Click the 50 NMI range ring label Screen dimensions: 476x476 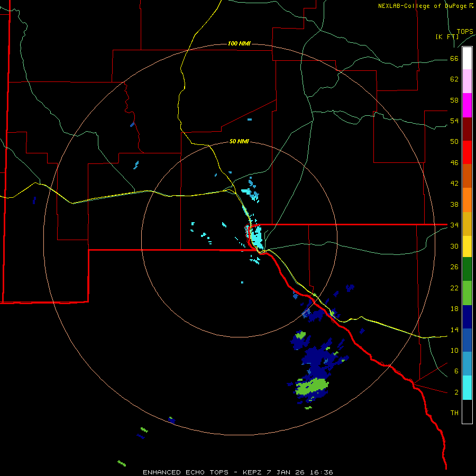[x=239, y=141]
